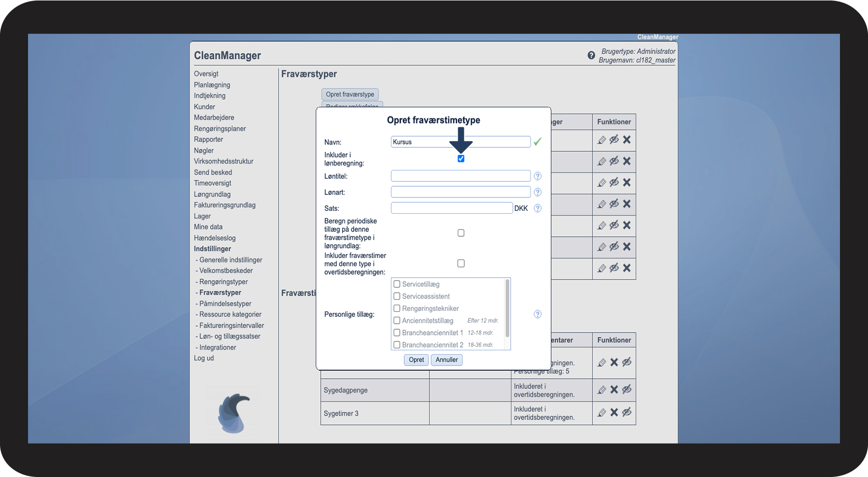Tick Brancheanciennitet 2 checkbox
The width and height of the screenshot is (868, 477).
pos(397,345)
